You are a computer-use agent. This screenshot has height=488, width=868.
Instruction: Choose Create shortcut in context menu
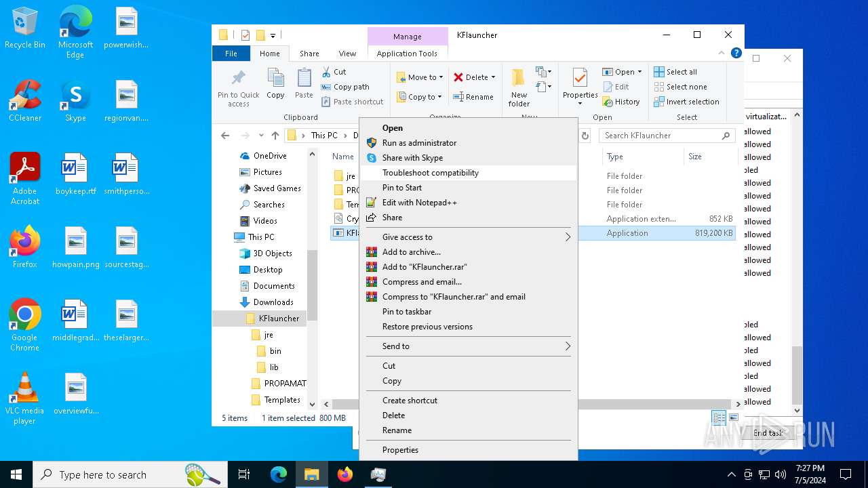469,401
